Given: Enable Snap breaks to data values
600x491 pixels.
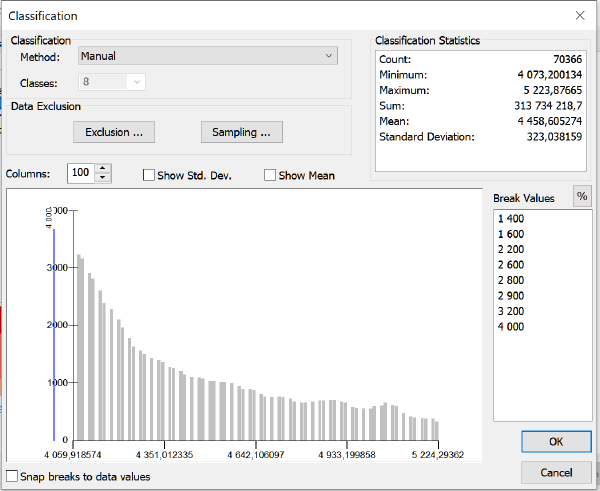Looking at the screenshot, I should point(12,477).
